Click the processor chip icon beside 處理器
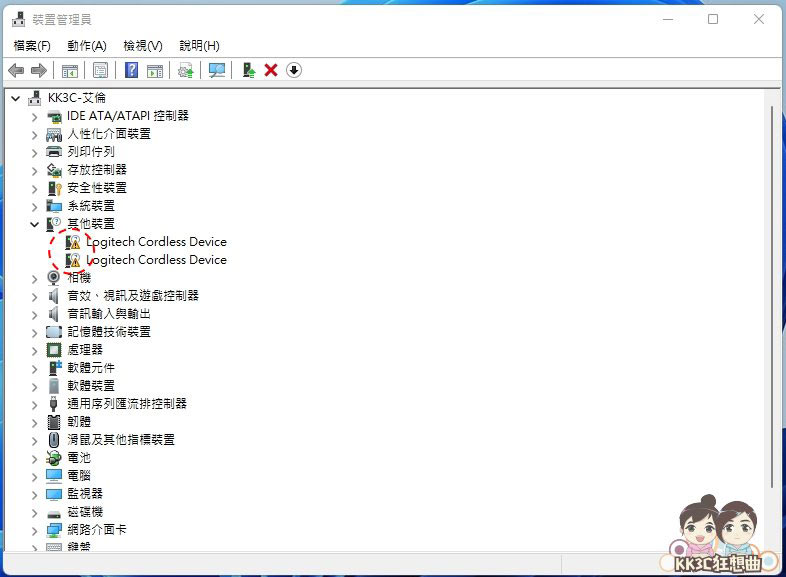 click(x=54, y=349)
